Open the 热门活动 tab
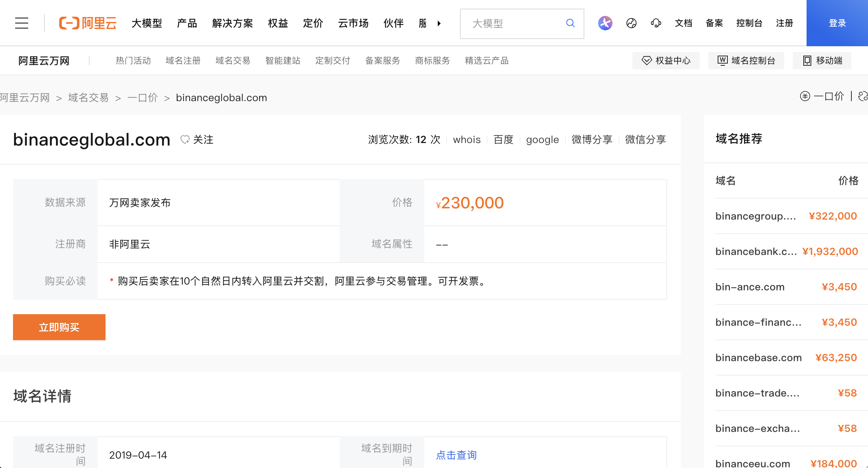This screenshot has height=468, width=868. (133, 60)
